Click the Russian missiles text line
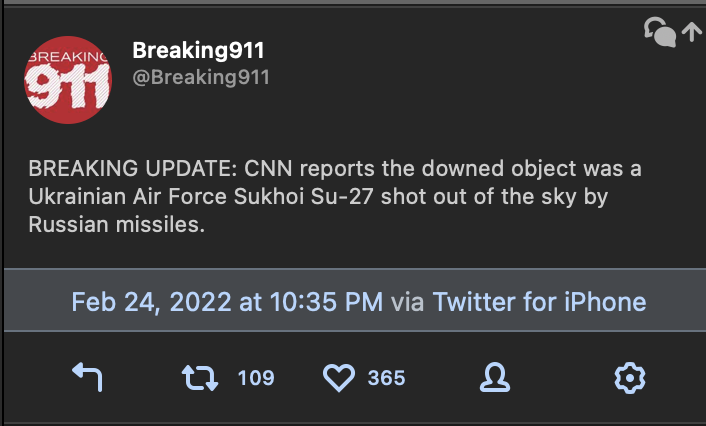 tap(116, 225)
